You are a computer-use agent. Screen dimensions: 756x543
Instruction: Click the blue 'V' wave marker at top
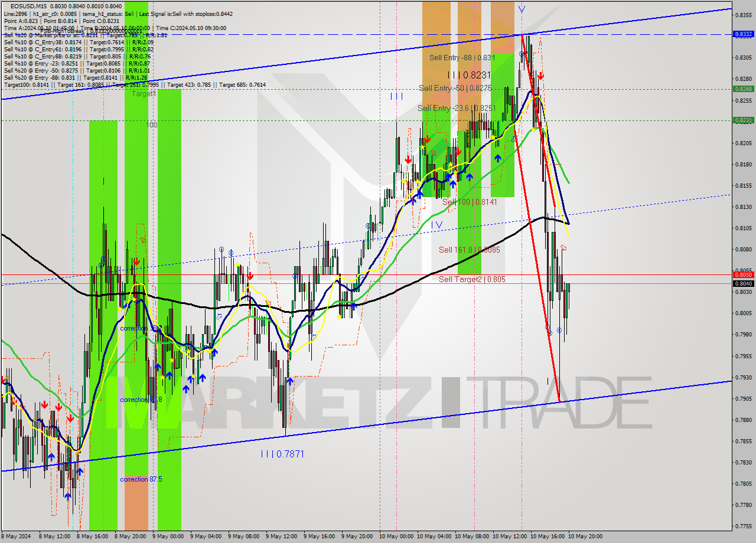(x=522, y=9)
